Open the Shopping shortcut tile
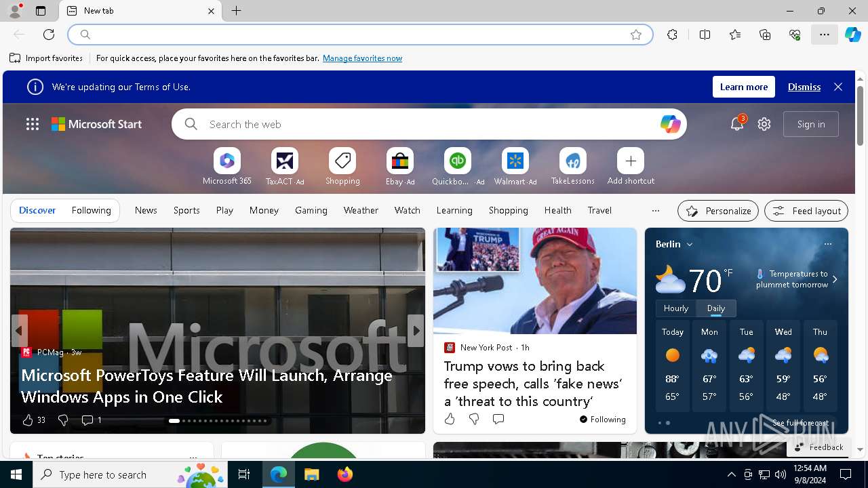This screenshot has height=488, width=868. [342, 167]
